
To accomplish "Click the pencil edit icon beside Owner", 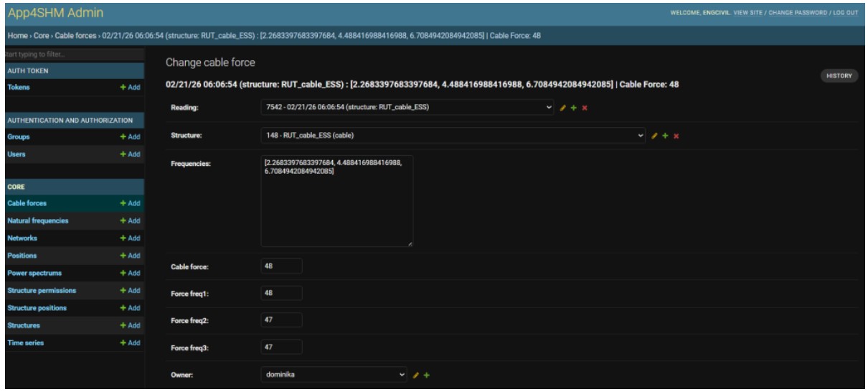I will (x=415, y=375).
